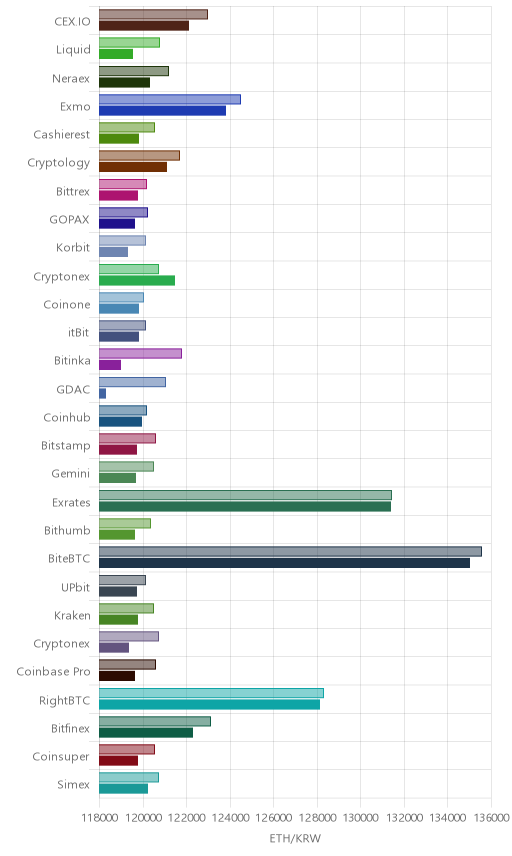
Task: Select the Exmo dark blue lower bar
Action: [163, 111]
